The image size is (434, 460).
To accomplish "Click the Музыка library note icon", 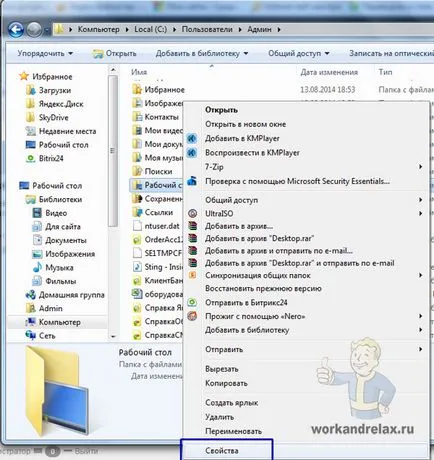I will pos(37,267).
